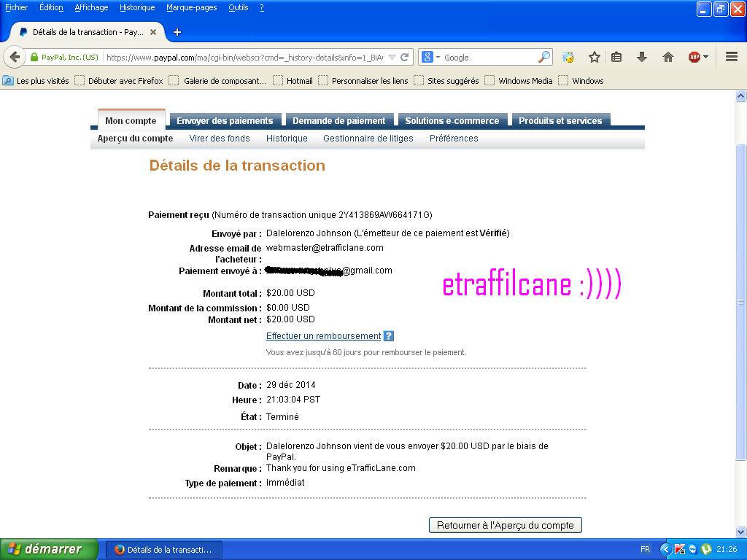Click the magnifier search icon
This screenshot has width=747, height=560.
tap(543, 57)
